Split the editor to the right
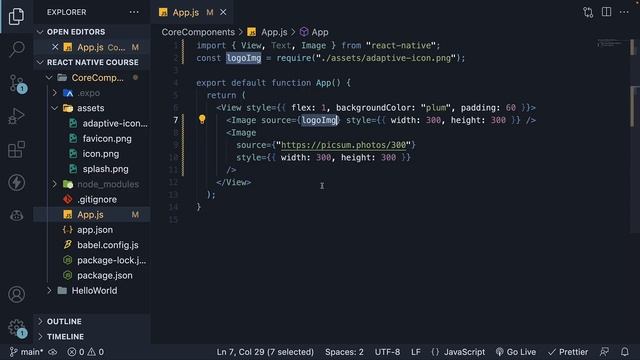 point(607,12)
